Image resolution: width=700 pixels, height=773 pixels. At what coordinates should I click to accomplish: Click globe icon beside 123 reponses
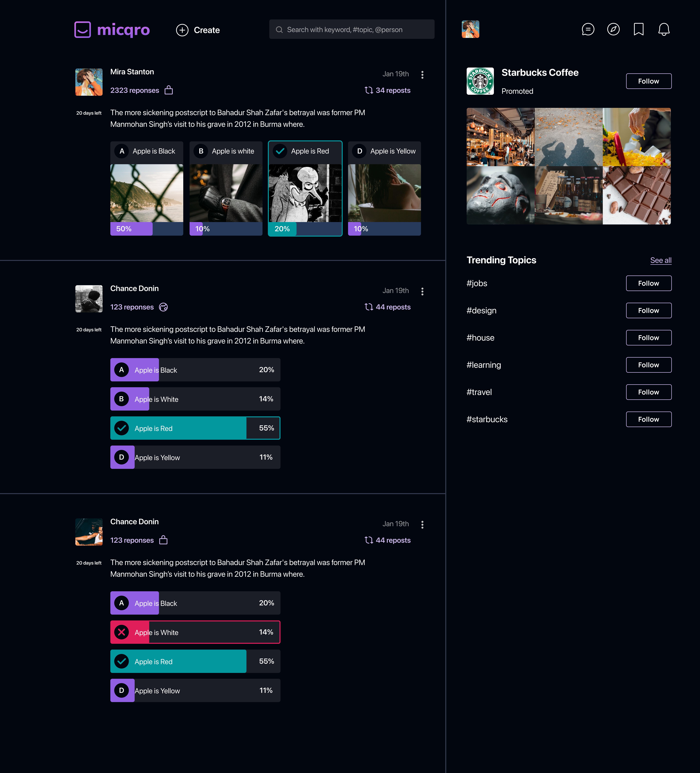(163, 307)
